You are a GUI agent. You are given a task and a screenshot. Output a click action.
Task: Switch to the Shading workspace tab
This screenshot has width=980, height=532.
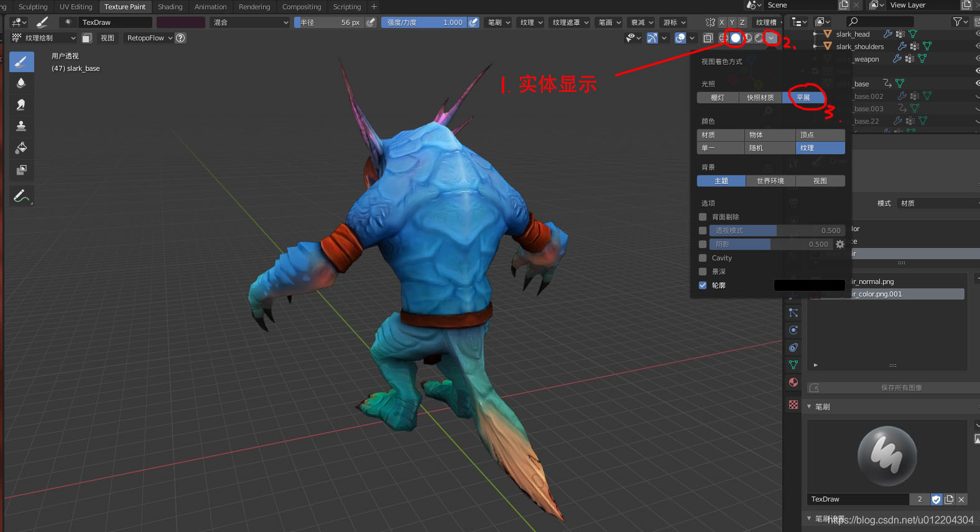(170, 7)
